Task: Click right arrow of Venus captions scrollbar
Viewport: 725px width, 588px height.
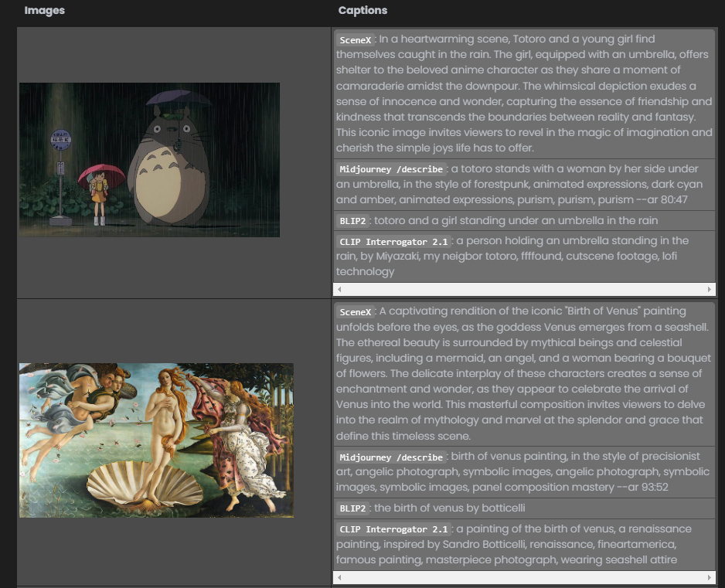Action: pos(710,577)
